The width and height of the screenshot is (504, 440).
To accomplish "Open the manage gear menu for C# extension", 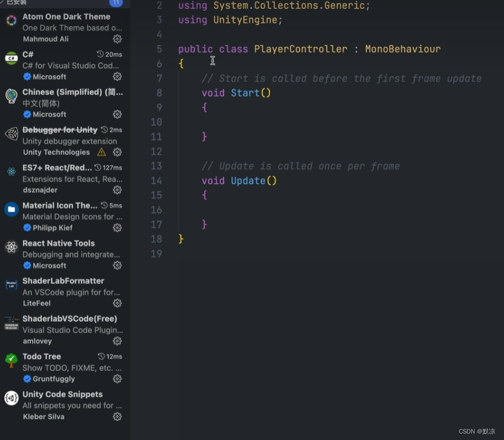I will (x=117, y=77).
